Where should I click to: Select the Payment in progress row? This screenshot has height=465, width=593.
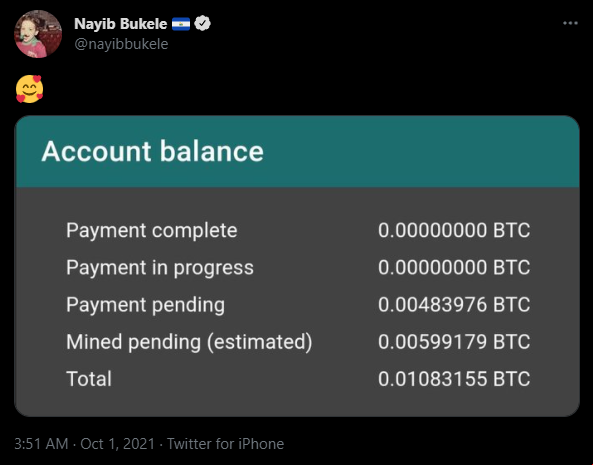point(298,268)
